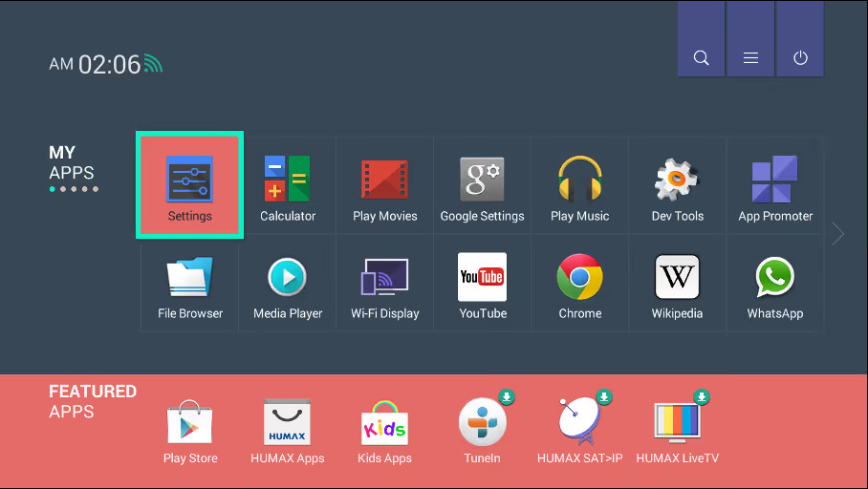Click the search button
Screen dimensions: 868x489
[701, 39]
